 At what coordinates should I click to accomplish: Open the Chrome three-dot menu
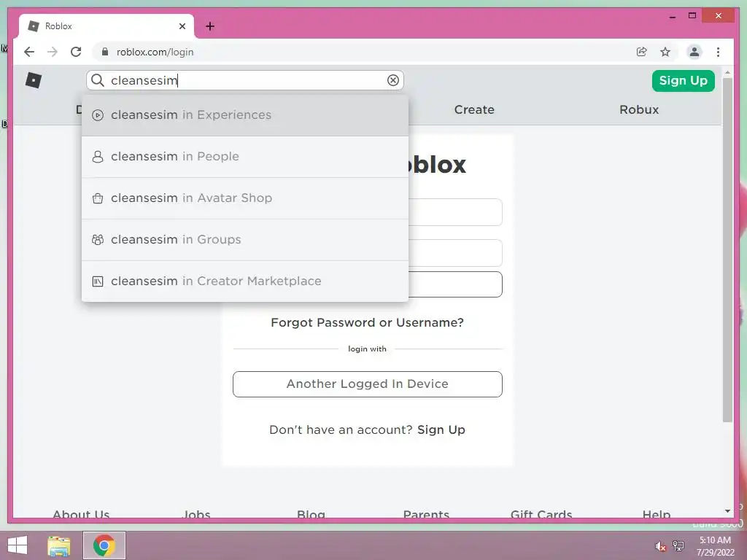(718, 52)
